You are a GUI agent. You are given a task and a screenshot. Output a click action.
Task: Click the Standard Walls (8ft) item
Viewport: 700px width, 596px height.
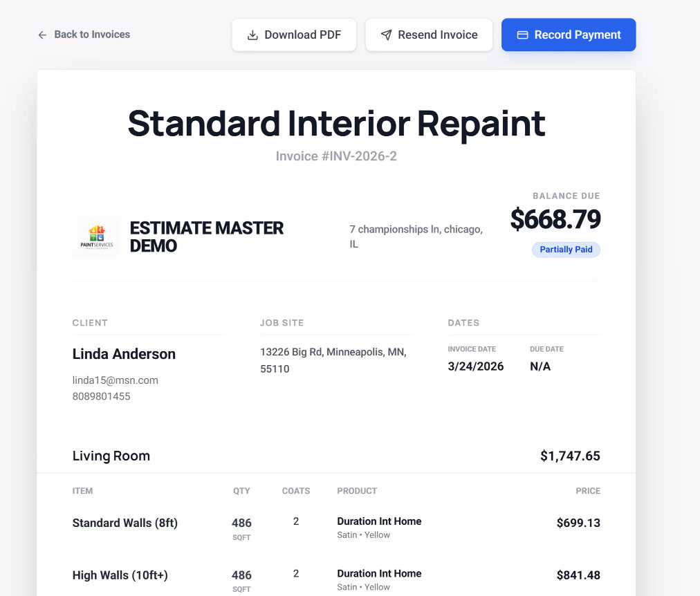[x=125, y=523]
